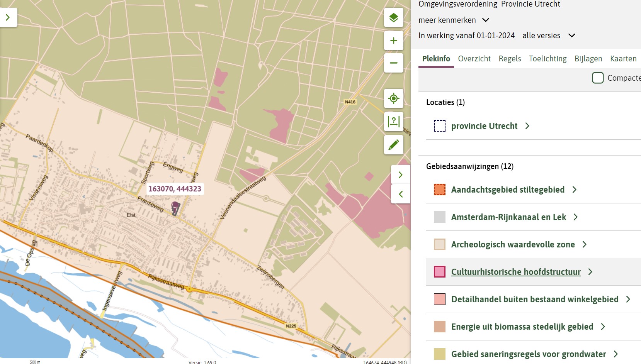641x364 pixels.
Task: Open Detailhandel buiten bestaand winkelgebied
Action: [535, 299]
